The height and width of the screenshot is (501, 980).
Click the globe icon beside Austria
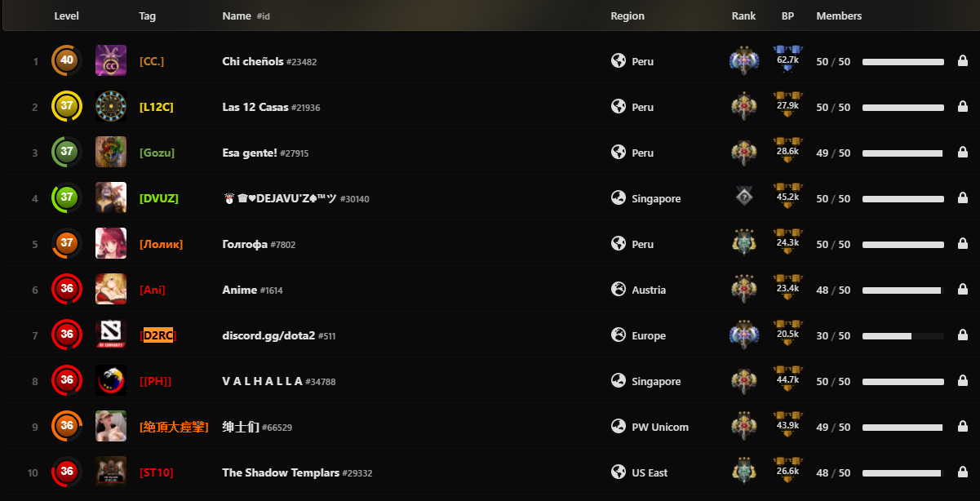[618, 290]
